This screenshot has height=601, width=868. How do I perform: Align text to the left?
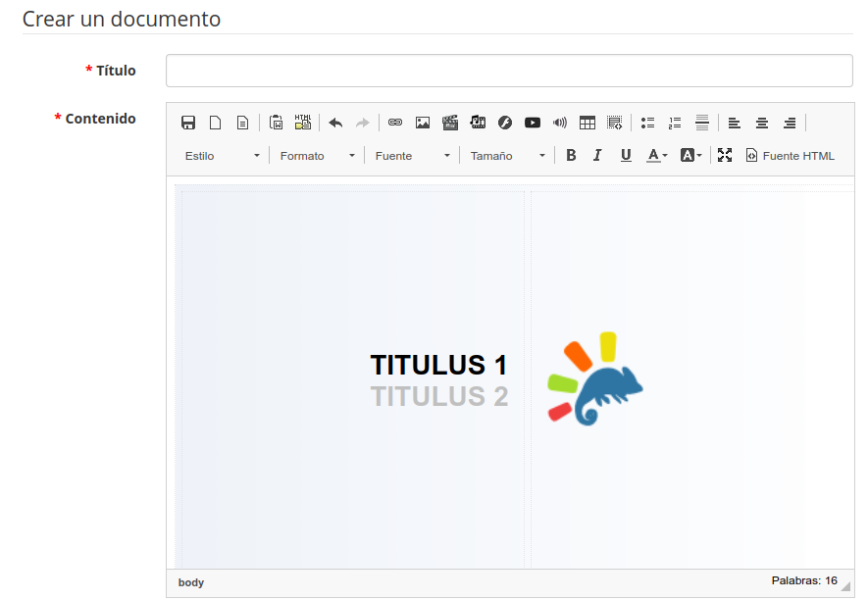(x=735, y=123)
